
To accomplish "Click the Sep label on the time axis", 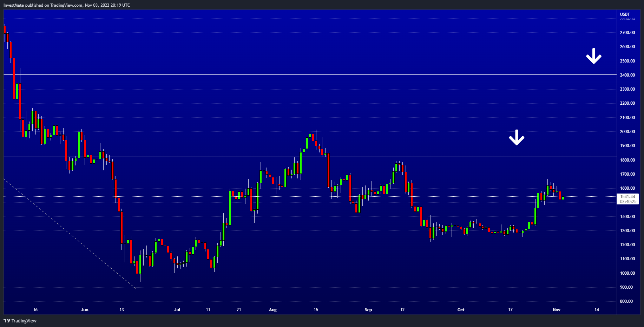I will tap(368, 310).
